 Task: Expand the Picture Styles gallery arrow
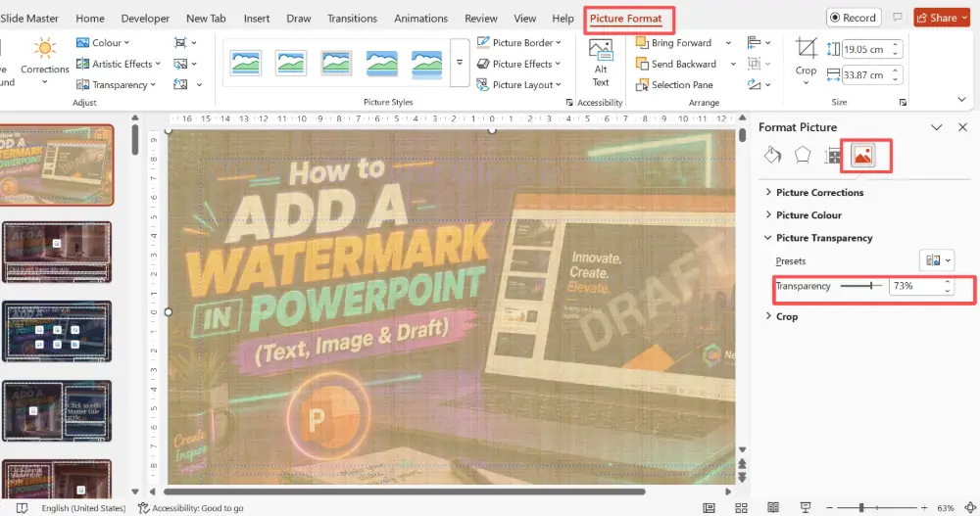[x=460, y=63]
